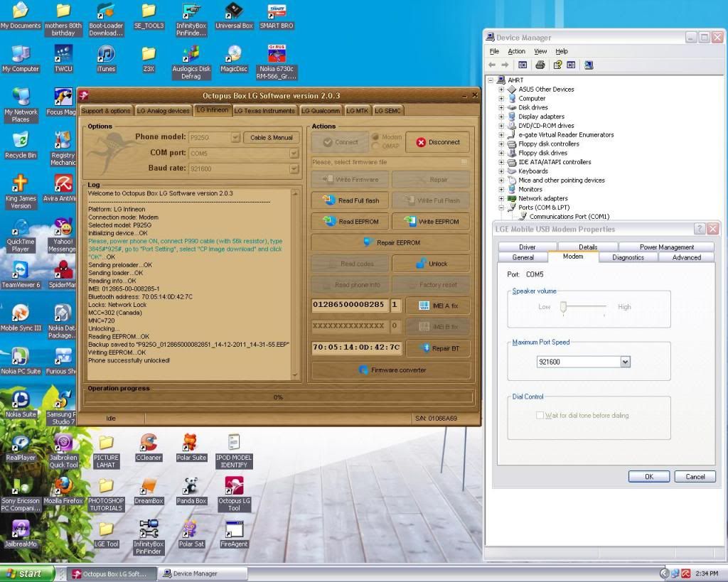Open the MagicDisc desktop icon
Viewport: 728px width, 582px height.
233,55
